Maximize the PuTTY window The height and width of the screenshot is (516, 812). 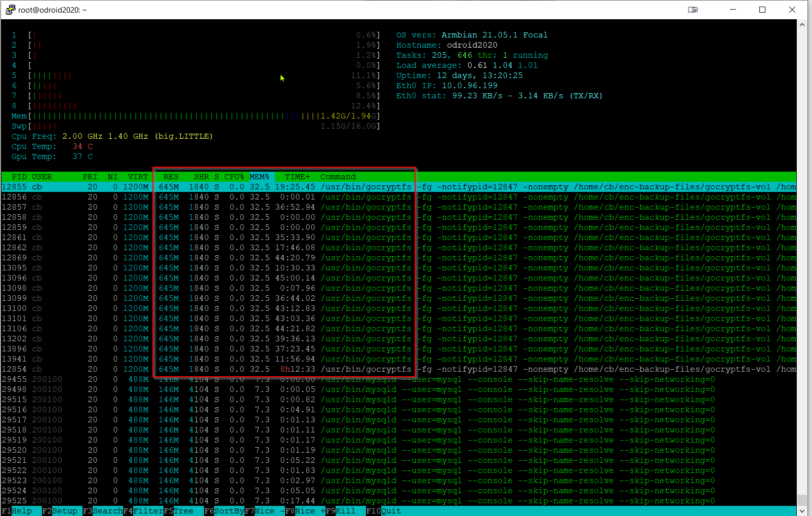[x=762, y=10]
